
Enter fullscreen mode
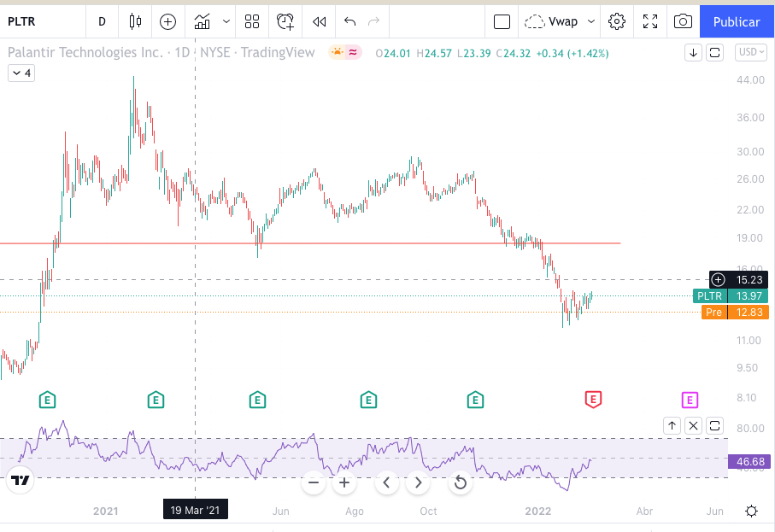[650, 21]
